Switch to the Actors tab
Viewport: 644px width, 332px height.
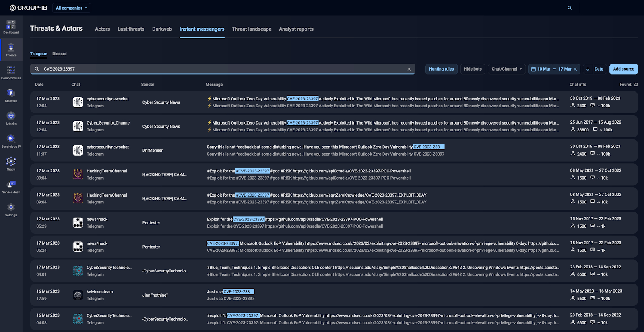(x=102, y=29)
